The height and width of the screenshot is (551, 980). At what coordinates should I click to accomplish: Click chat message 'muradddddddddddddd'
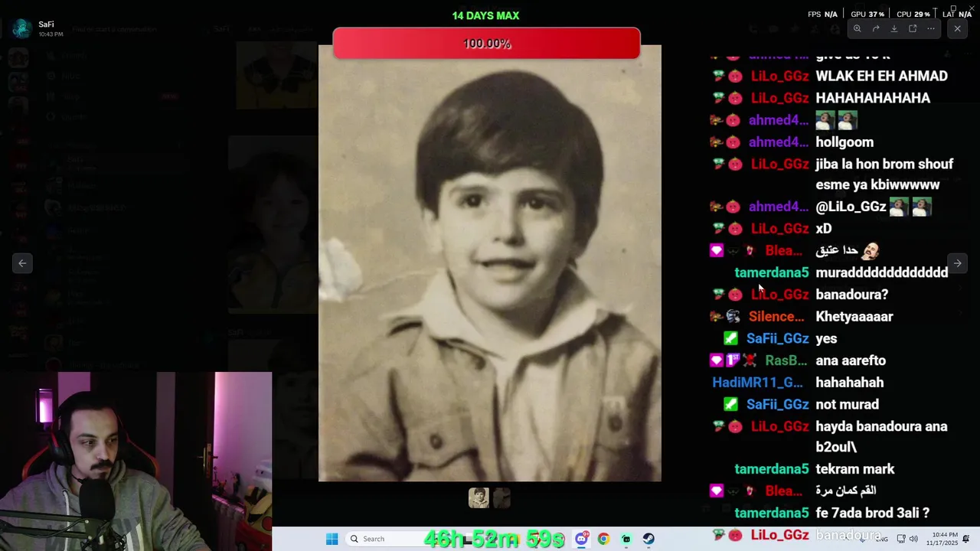tap(882, 272)
